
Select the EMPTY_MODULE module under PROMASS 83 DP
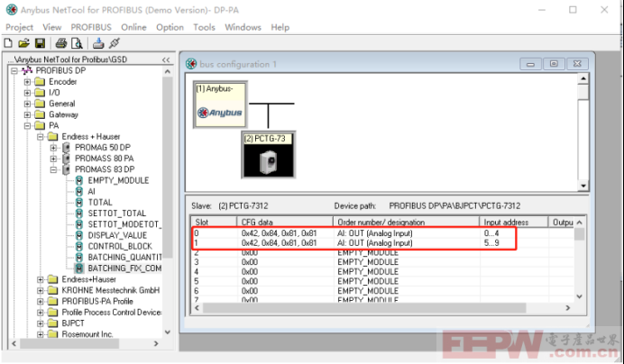[118, 180]
